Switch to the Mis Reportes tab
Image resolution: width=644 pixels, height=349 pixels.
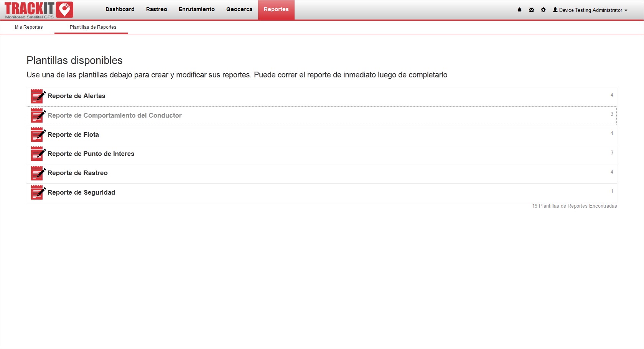pyautogui.click(x=29, y=27)
